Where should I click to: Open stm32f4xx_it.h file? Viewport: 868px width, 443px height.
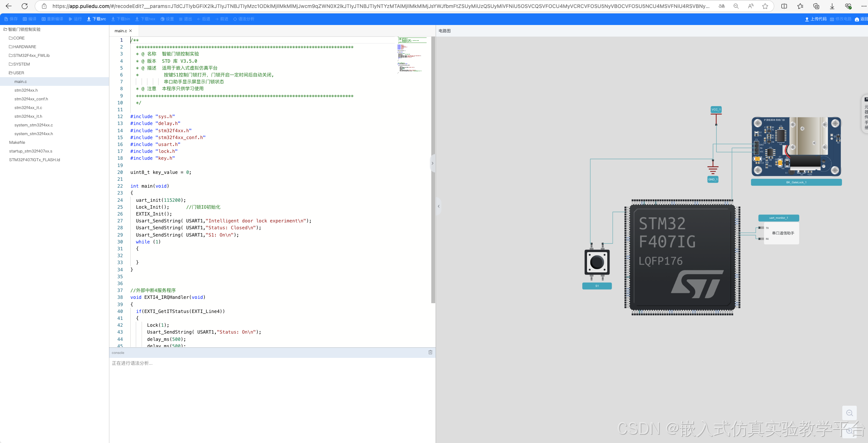(x=28, y=116)
